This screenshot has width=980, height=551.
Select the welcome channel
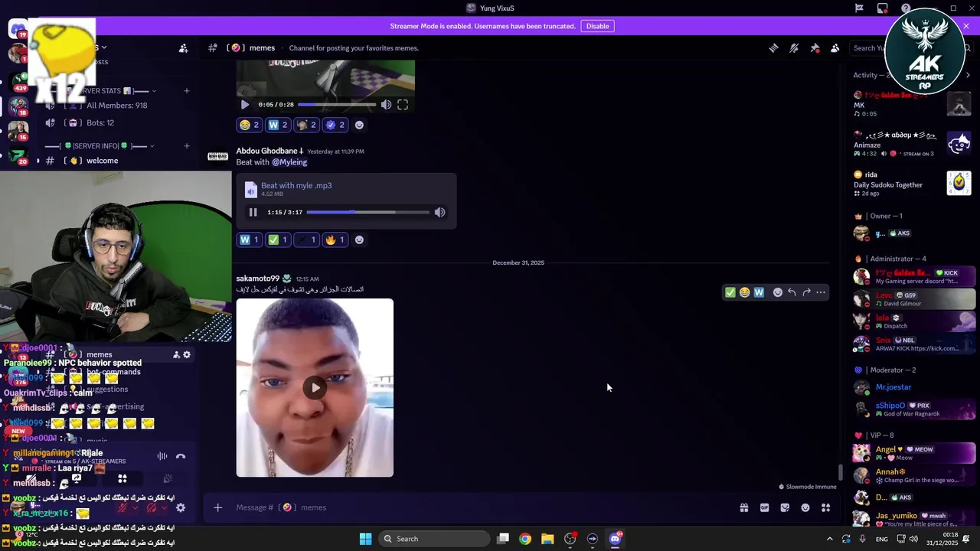tap(102, 161)
